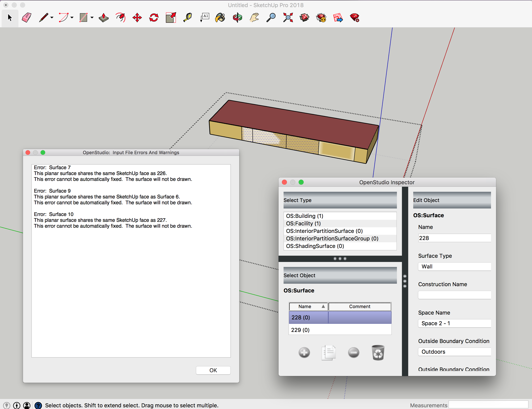Open the Rectangle tool dropdown arrow
This screenshot has width=532, height=409.
click(x=91, y=18)
